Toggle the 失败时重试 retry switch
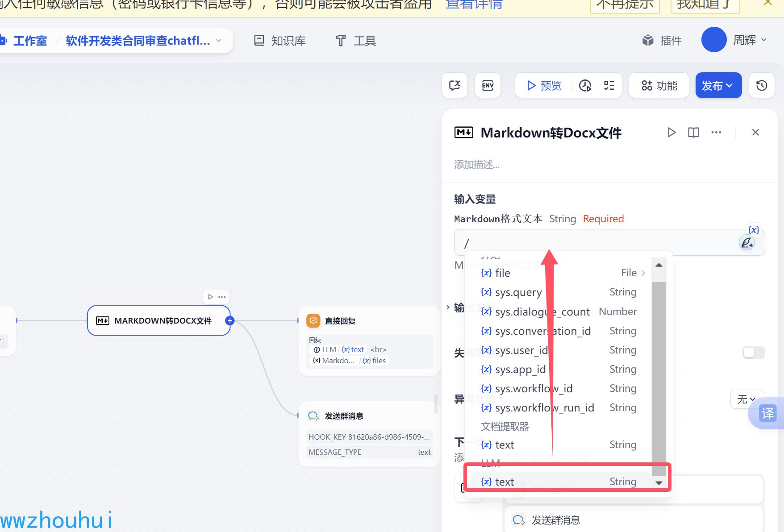 [754, 353]
